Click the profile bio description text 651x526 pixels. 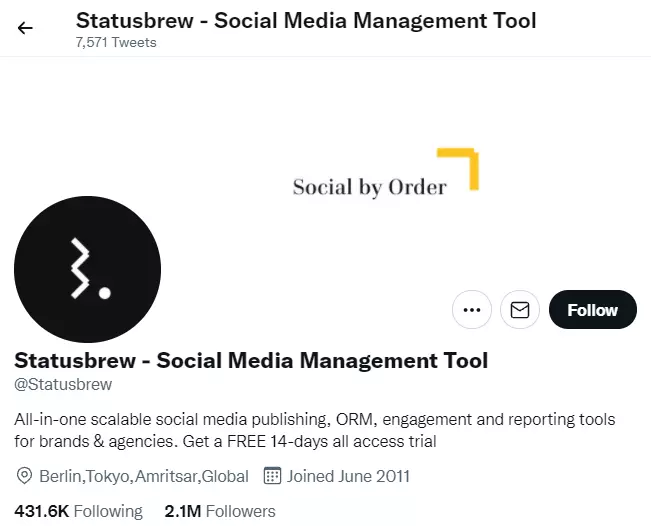315,419
